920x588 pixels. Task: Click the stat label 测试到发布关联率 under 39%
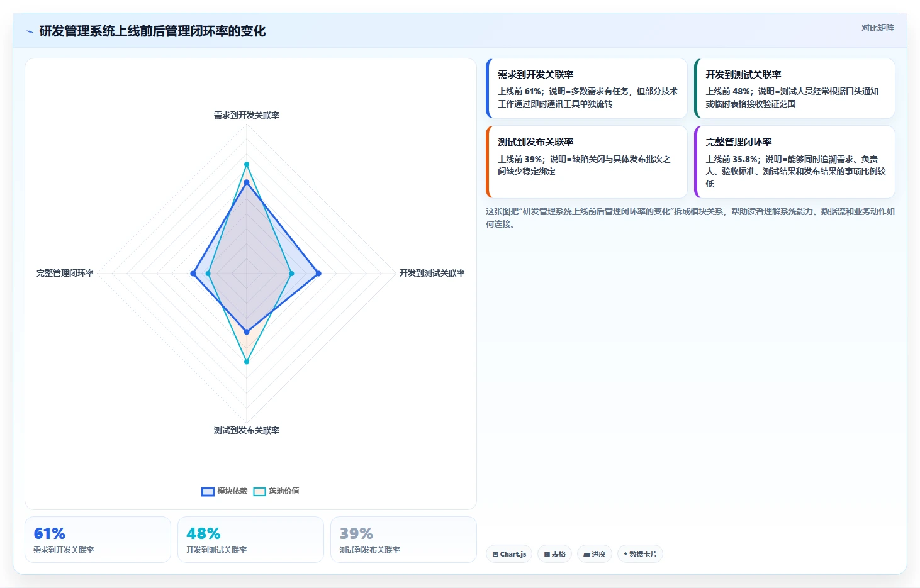click(x=369, y=550)
